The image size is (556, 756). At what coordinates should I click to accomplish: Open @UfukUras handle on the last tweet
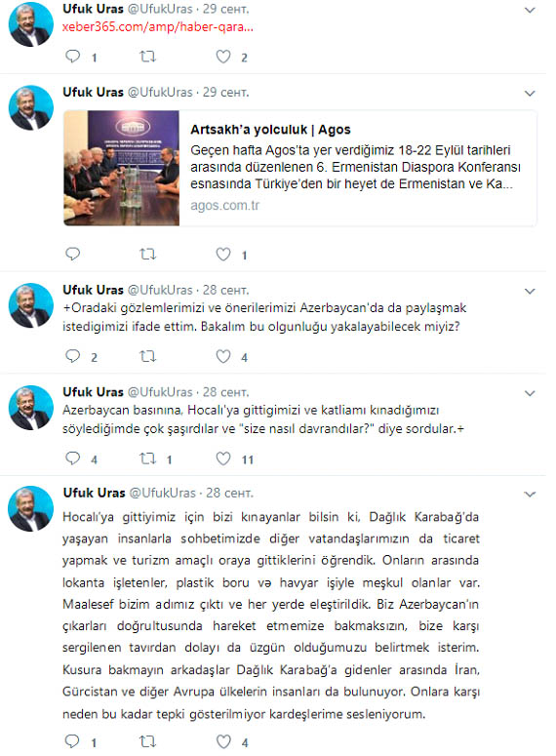coord(163,493)
